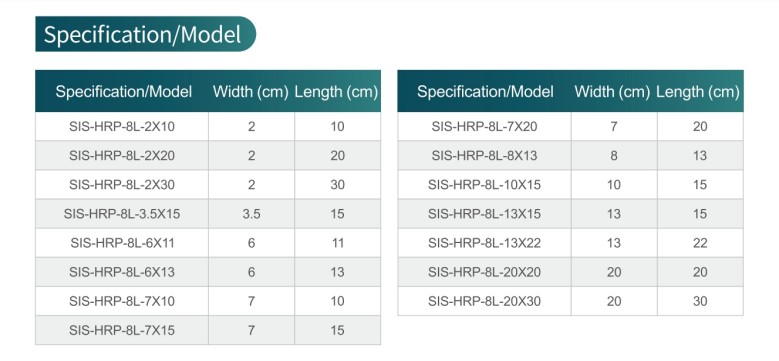Select the SIS-HRP-8L-13X22 model cell

point(484,243)
